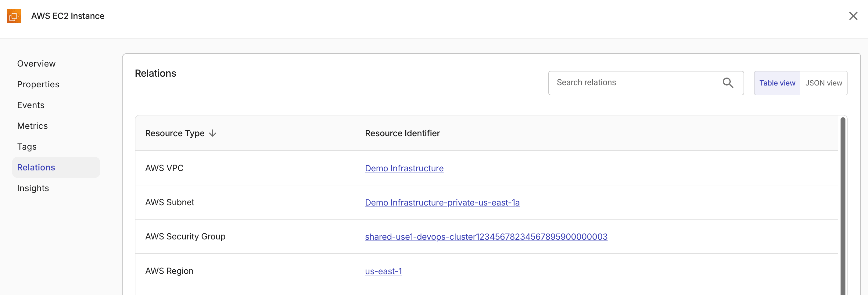The image size is (868, 295).
Task: Click the Resource Type column header
Action: 175,133
